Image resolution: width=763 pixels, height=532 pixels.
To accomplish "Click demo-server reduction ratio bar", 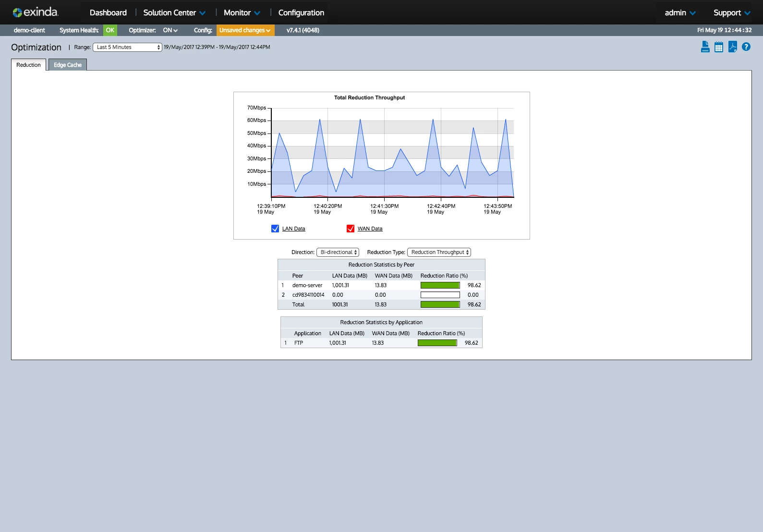I will (x=440, y=286).
